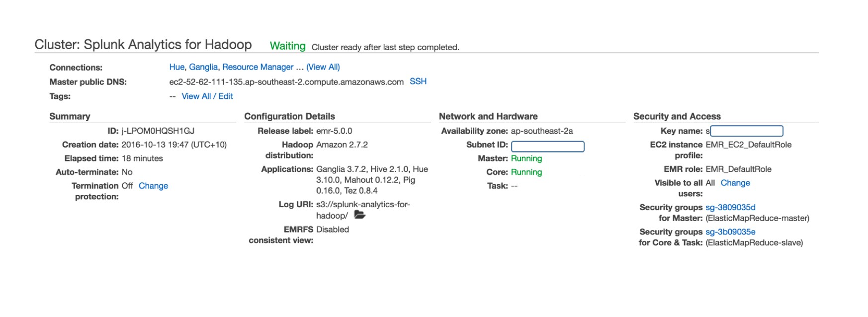Click the Core Running status
The image size is (868, 317).
coord(526,172)
